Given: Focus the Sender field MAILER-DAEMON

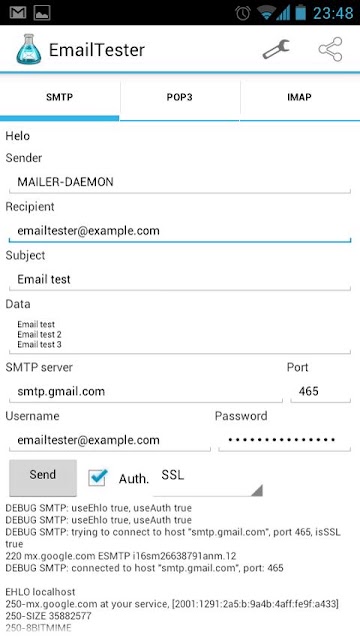Looking at the screenshot, I should pyautogui.click(x=180, y=182).
